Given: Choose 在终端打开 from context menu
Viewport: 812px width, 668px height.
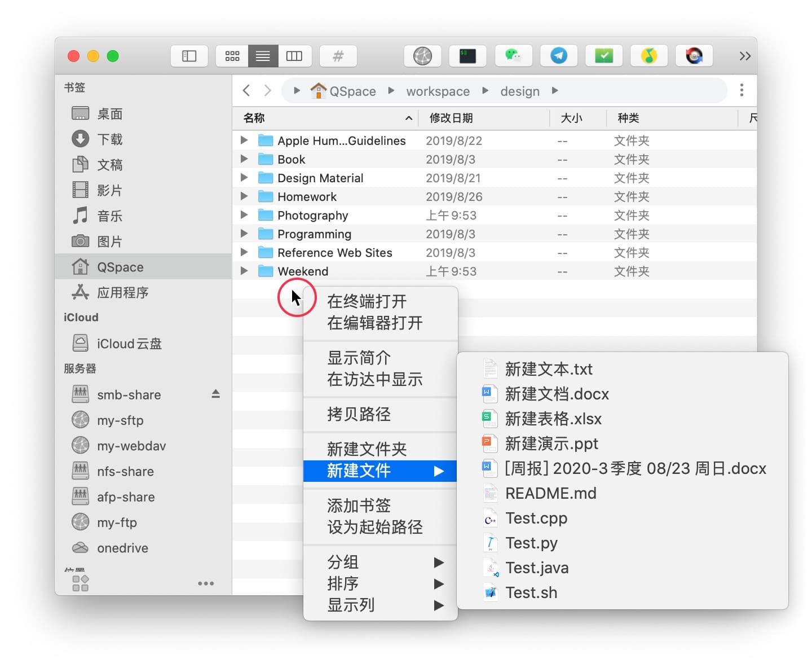Looking at the screenshot, I should [x=367, y=301].
